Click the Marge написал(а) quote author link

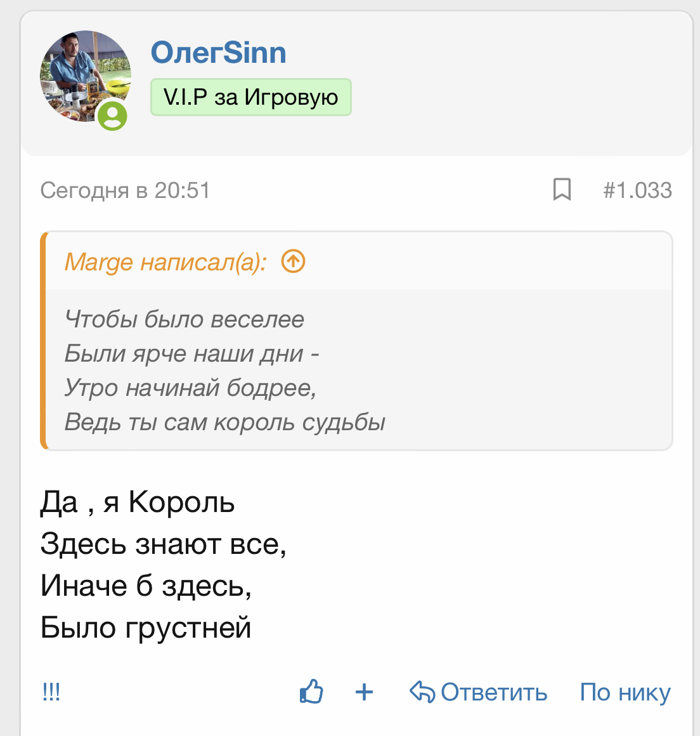(165, 262)
